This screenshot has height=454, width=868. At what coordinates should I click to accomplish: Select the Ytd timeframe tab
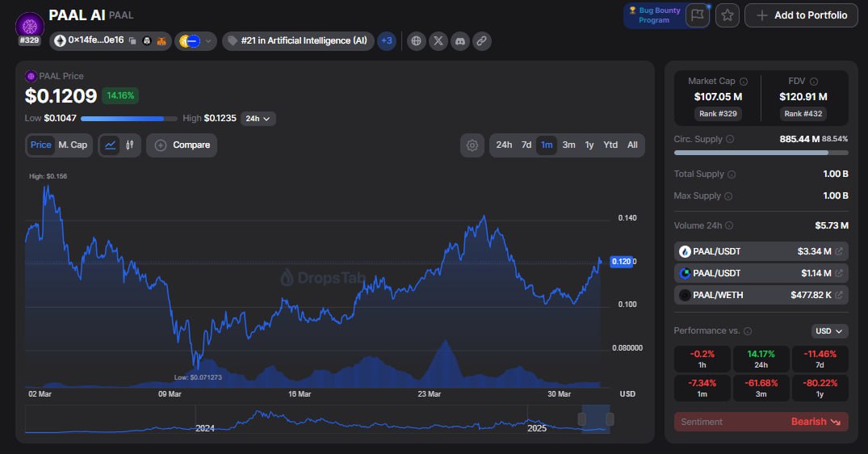tap(610, 145)
